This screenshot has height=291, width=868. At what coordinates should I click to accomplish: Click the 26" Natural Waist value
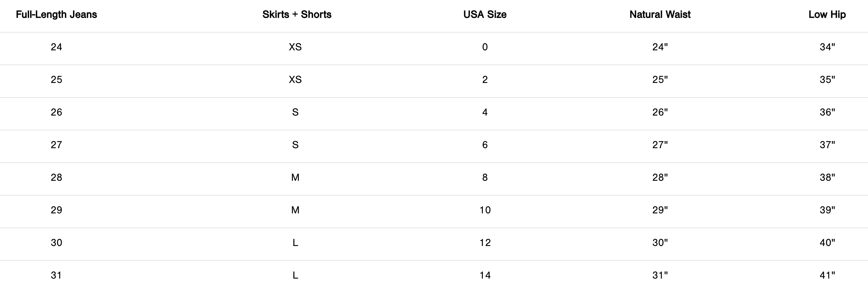(x=660, y=112)
